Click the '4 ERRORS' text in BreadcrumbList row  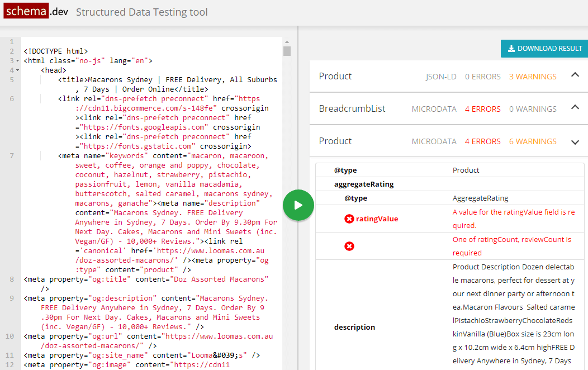[x=482, y=109]
